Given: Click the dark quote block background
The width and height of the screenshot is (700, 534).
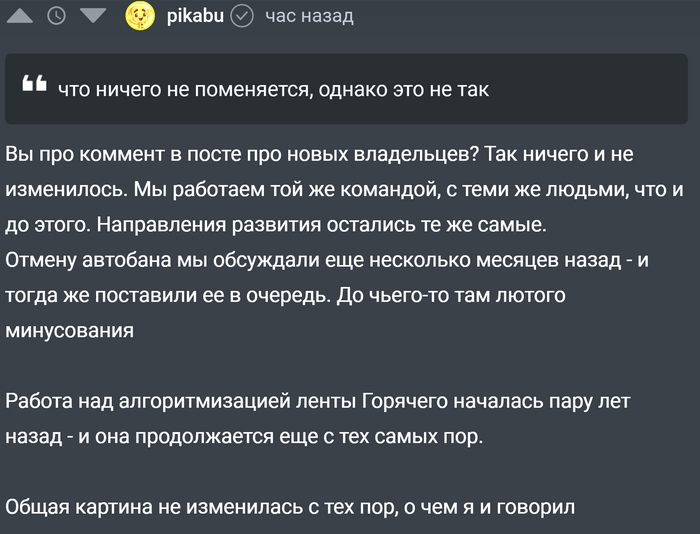Looking at the screenshot, I should 600,88.
